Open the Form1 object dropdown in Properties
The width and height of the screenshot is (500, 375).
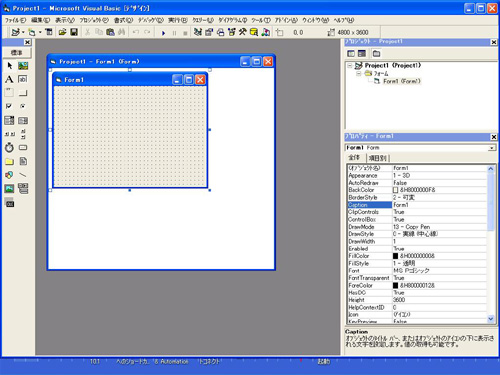click(x=492, y=148)
